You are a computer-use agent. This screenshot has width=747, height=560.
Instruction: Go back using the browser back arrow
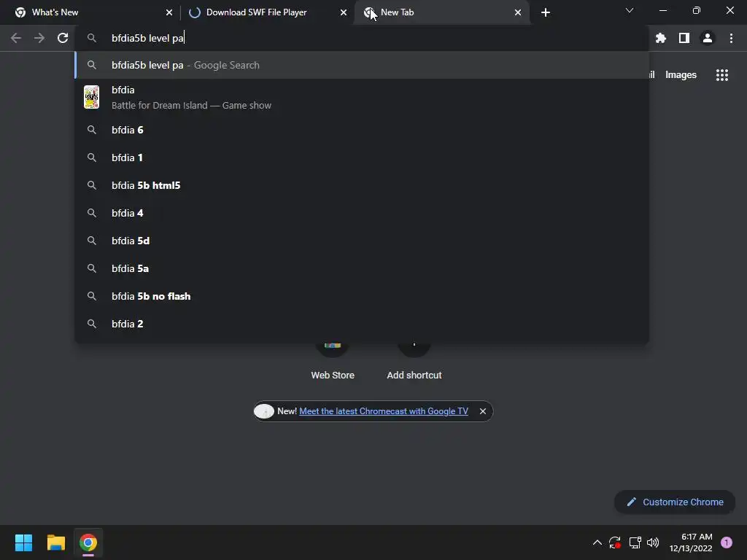16,38
